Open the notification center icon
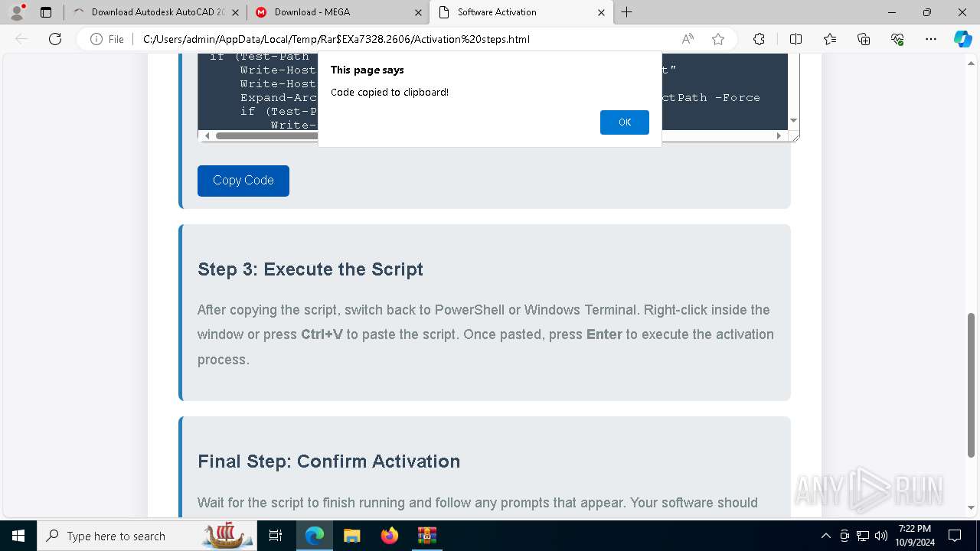This screenshot has width=980, height=551. click(x=955, y=536)
